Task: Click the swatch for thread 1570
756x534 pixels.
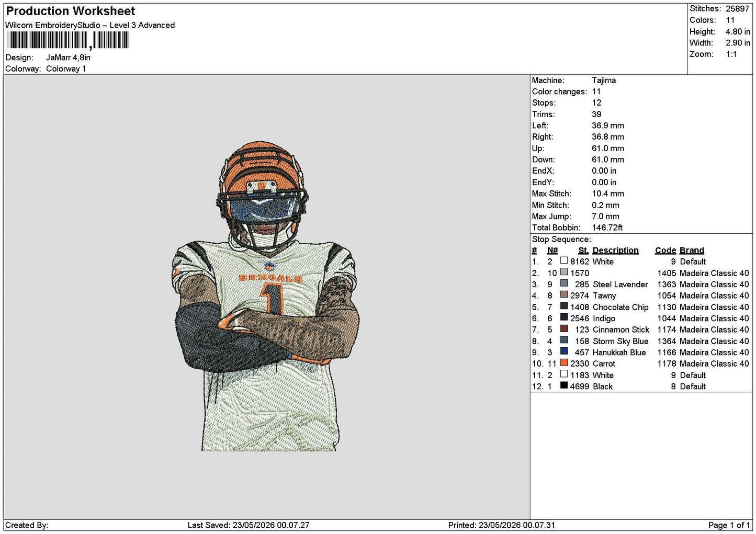Action: coord(564,272)
